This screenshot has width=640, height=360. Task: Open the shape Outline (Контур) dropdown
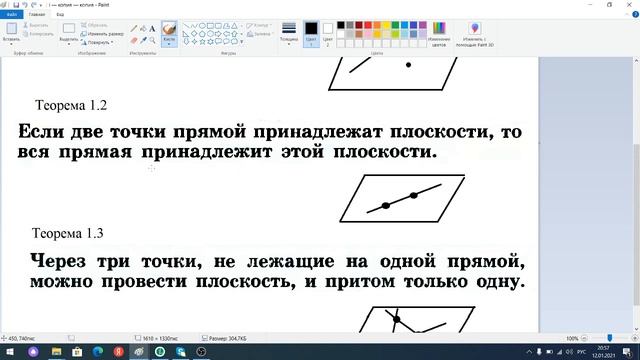coord(259,25)
